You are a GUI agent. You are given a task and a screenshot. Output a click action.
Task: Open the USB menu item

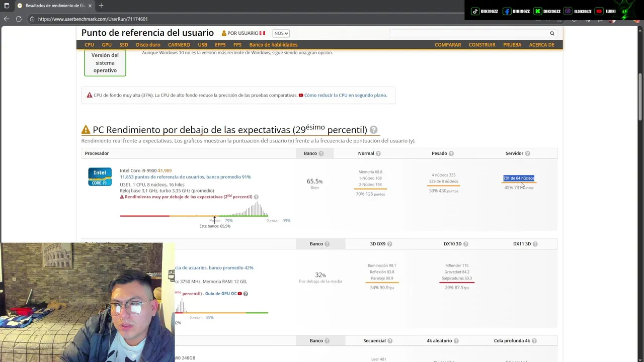(202, 45)
